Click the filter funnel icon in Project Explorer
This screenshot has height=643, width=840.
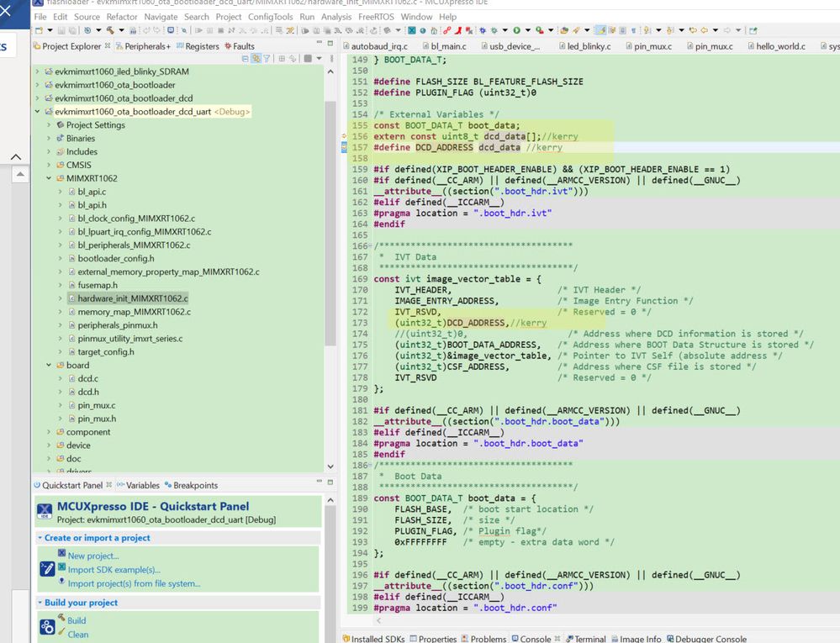pos(267,58)
